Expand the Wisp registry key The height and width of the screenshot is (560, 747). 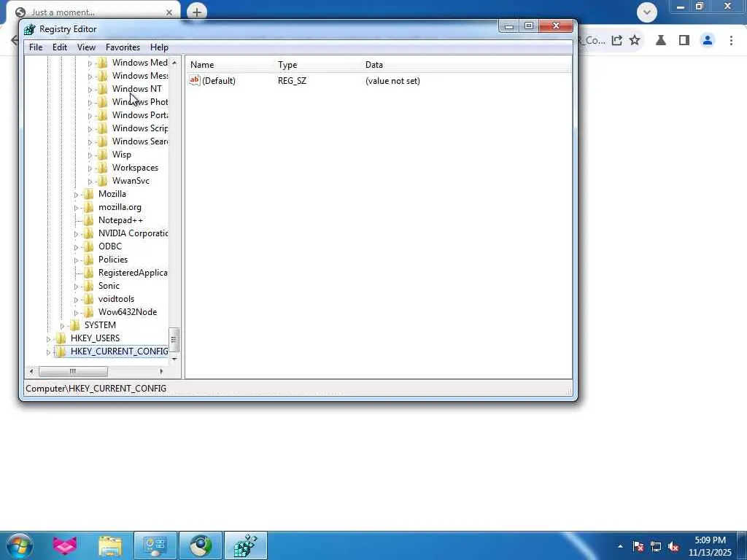(x=90, y=155)
